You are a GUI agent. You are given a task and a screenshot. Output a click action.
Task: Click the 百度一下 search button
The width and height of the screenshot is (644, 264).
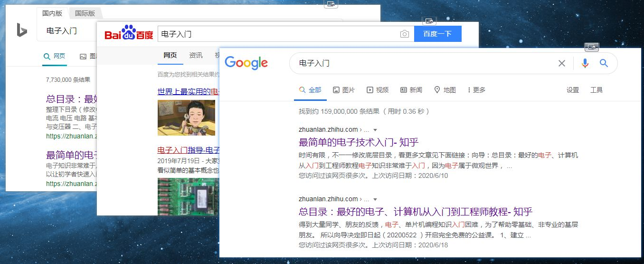(x=437, y=34)
